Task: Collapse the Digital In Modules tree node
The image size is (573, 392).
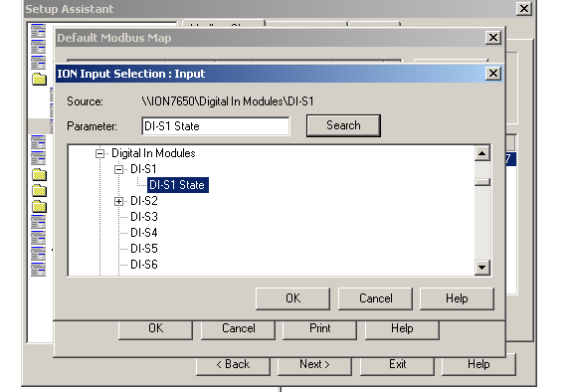Action: click(x=99, y=153)
